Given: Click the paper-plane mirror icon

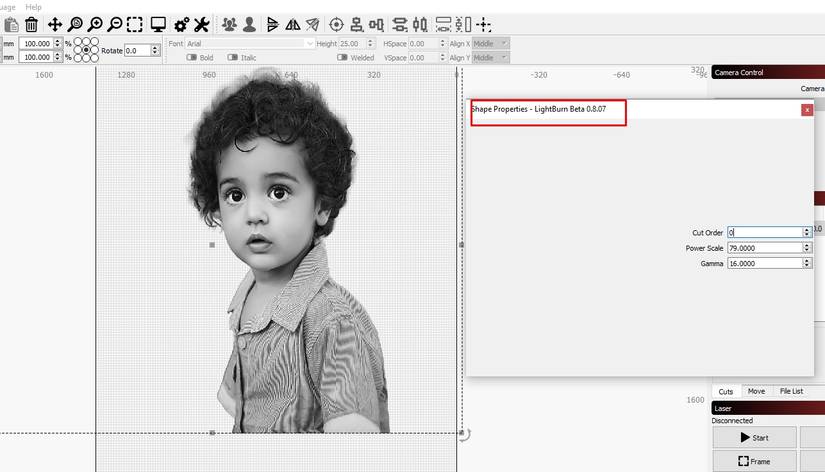Looking at the screenshot, I should pos(313,25).
